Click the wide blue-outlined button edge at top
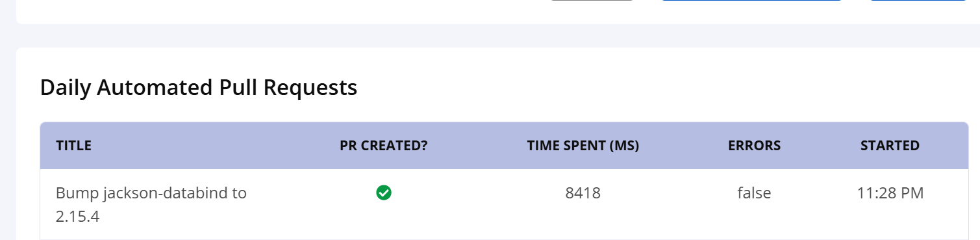 point(752,1)
